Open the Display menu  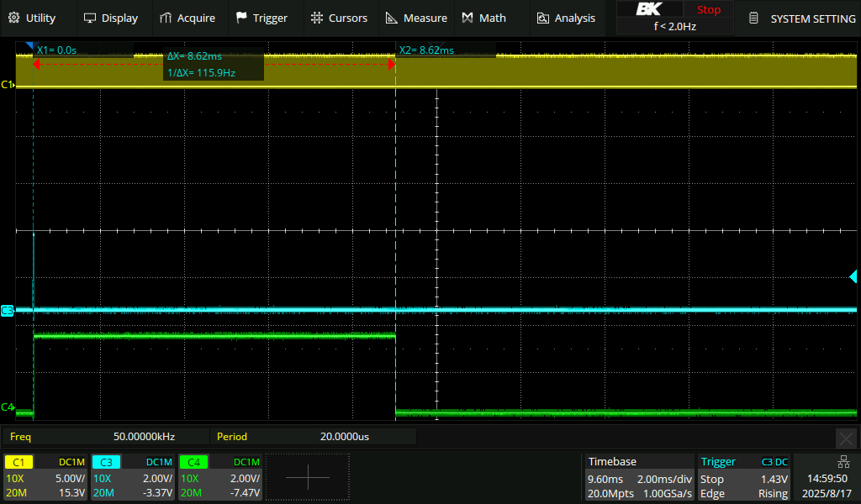(110, 18)
